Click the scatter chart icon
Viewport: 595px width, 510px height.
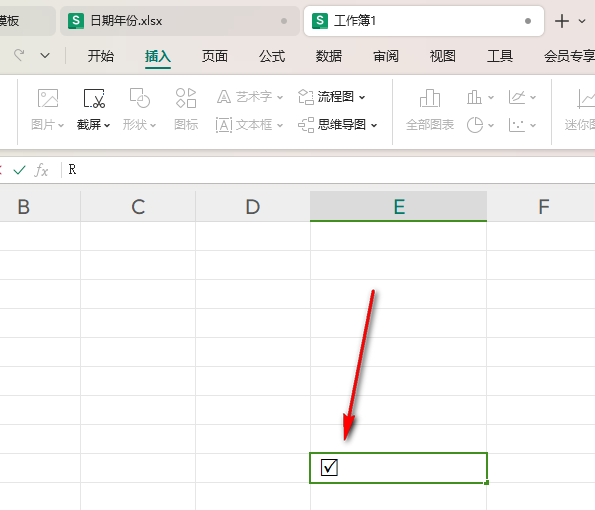click(517, 125)
